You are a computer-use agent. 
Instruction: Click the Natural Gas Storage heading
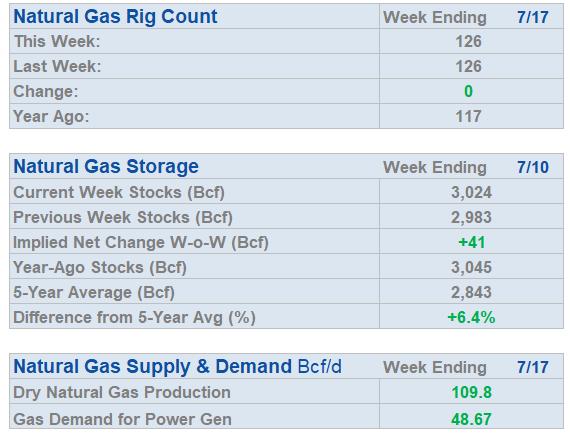coord(106,167)
